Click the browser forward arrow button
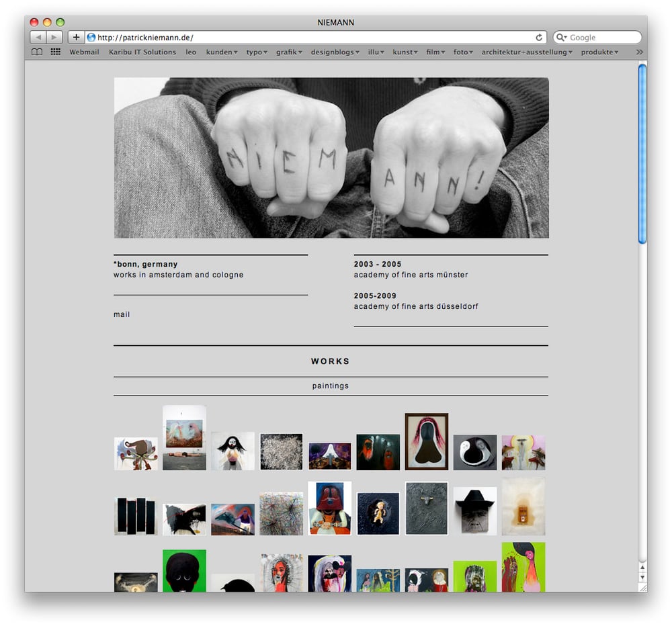This screenshot has height=626, width=672. [x=54, y=37]
